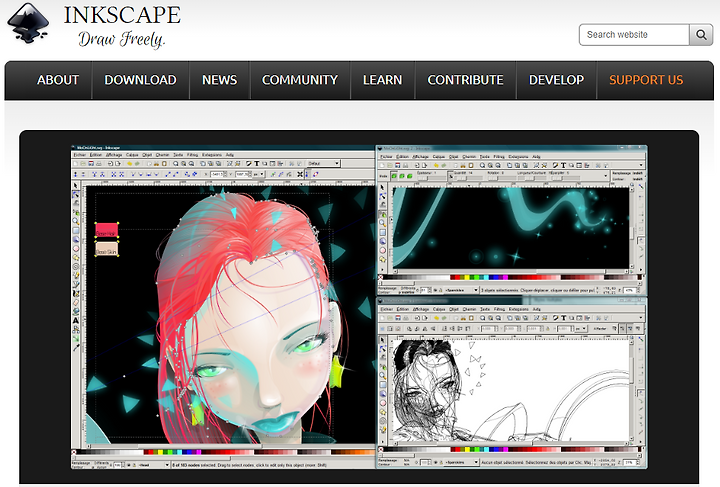
Task: Go to the DOWNLOAD section
Action: point(141,80)
